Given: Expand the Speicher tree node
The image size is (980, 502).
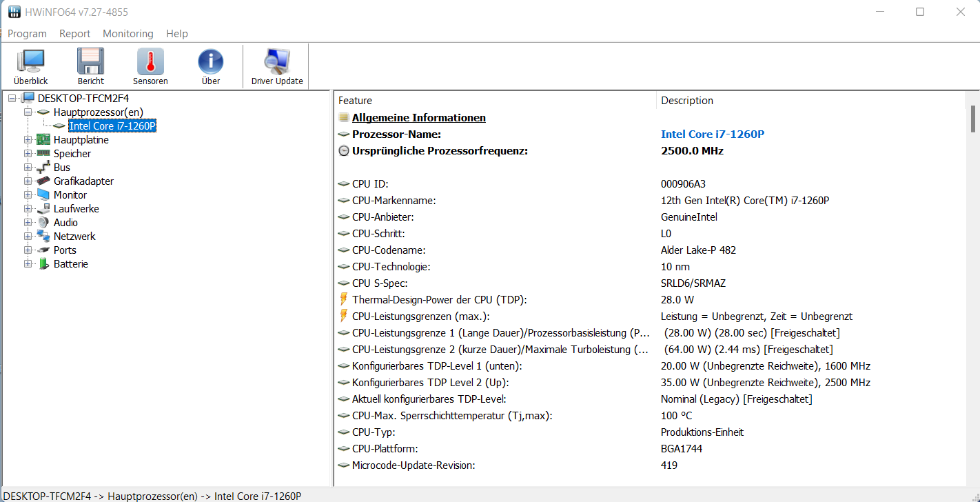Looking at the screenshot, I should [28, 154].
